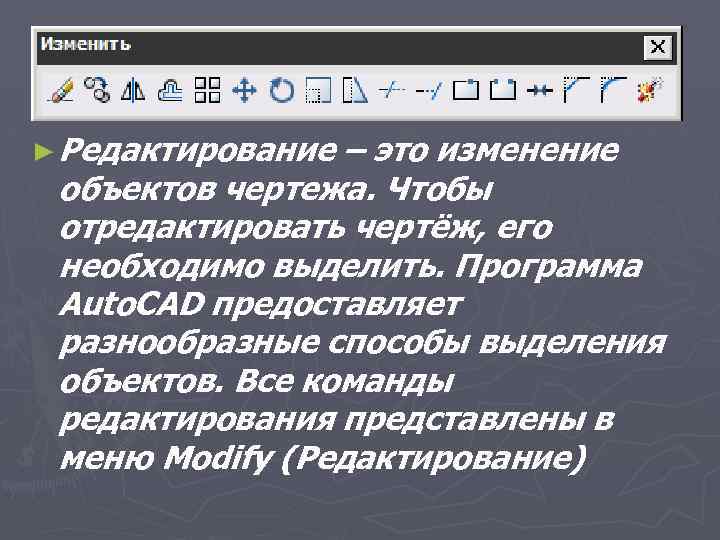The width and height of the screenshot is (720, 540).
Task: Click the word AutoCAD in the text
Action: pos(132,304)
